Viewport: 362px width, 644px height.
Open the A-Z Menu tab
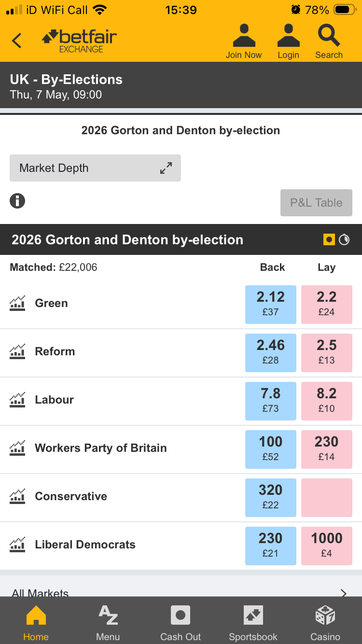108,623
